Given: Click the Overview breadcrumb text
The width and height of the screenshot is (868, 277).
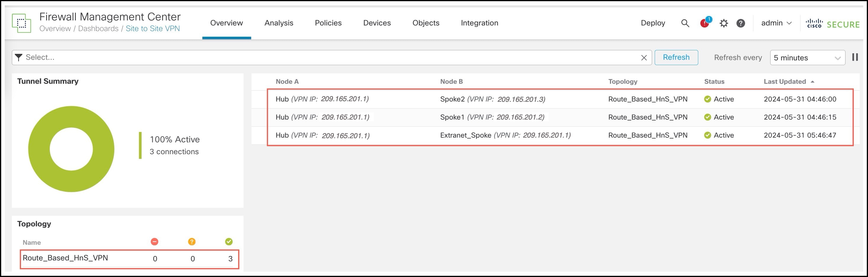Looking at the screenshot, I should coord(55,29).
